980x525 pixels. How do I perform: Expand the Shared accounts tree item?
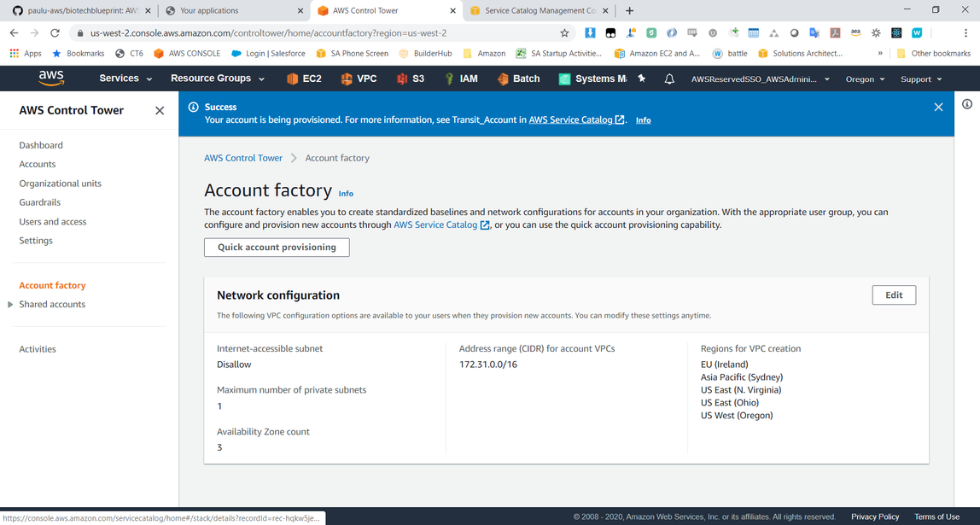pyautogui.click(x=9, y=305)
